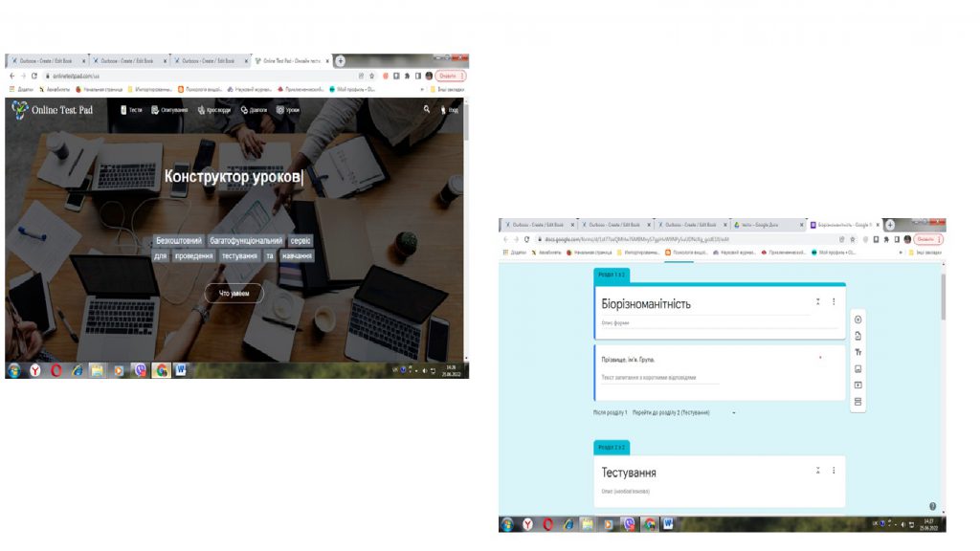Open Word from right window taskbar
Image resolution: width=980 pixels, height=551 pixels.
[x=667, y=523]
